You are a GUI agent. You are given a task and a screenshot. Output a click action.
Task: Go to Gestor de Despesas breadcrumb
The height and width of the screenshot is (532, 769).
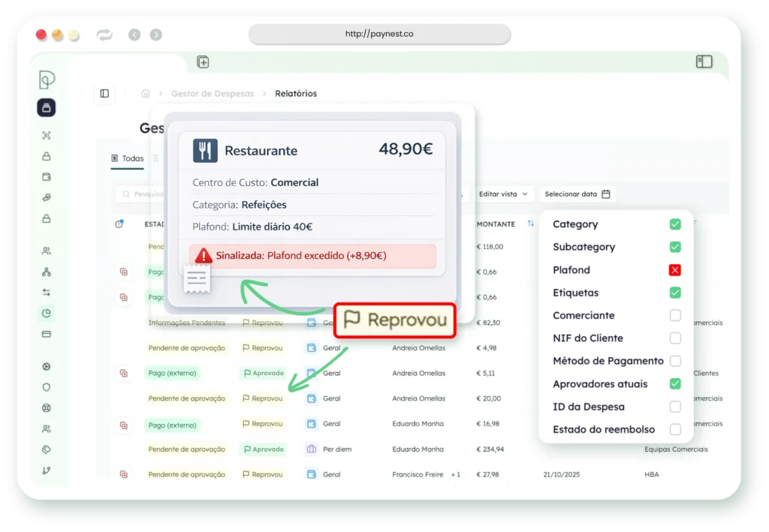tap(213, 94)
